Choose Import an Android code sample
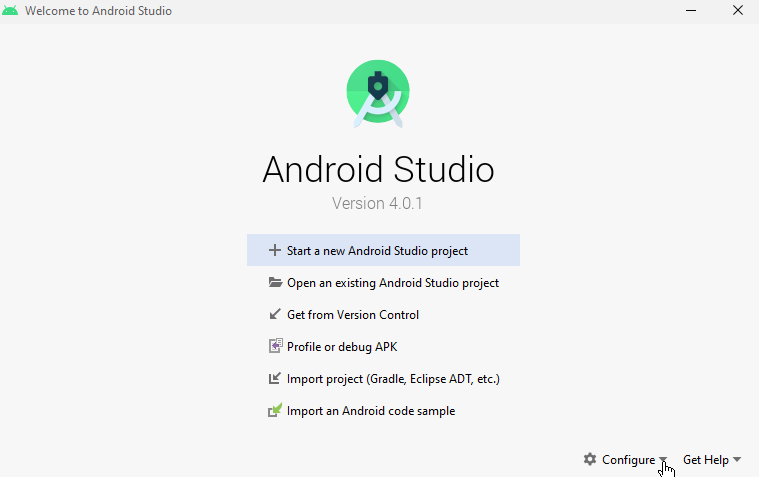The width and height of the screenshot is (759, 477). (x=383, y=411)
